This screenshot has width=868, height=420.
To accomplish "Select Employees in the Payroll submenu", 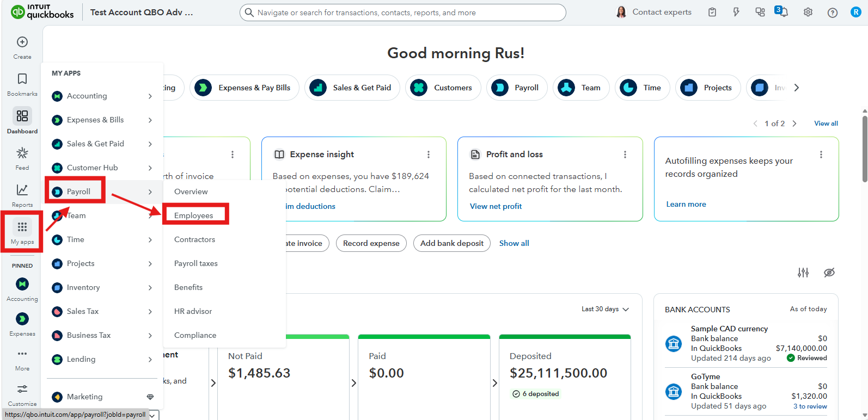I will pyautogui.click(x=194, y=215).
